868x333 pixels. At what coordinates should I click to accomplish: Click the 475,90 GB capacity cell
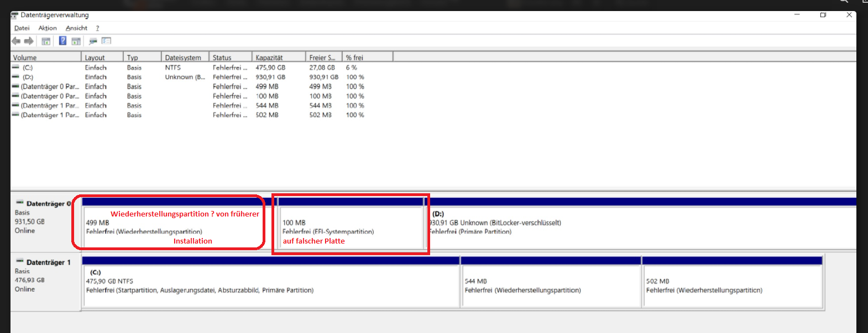tap(270, 67)
